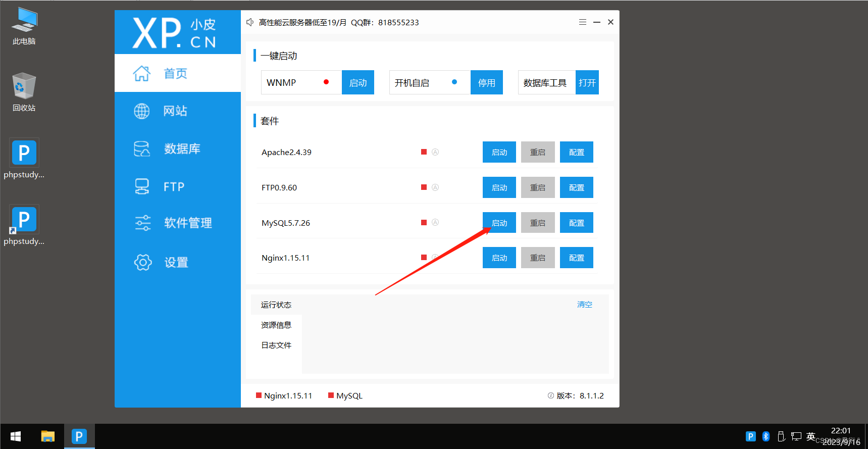This screenshot has width=868, height=449.
Task: Click the 停用 button for 开机自启
Action: coord(487,82)
